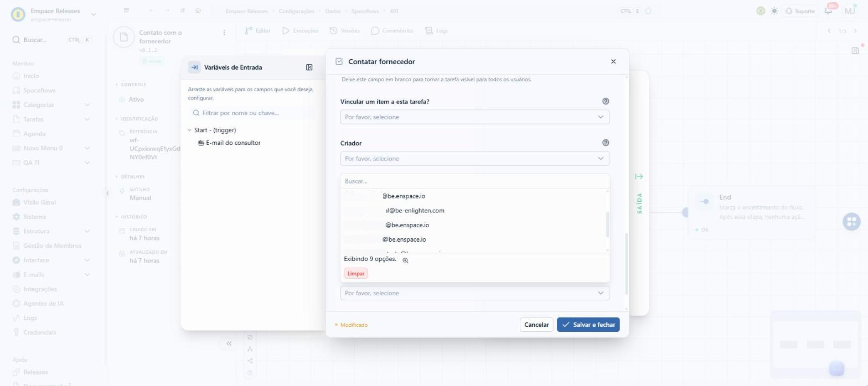Click the Suporte button
The height and width of the screenshot is (386, 868).
point(800,11)
